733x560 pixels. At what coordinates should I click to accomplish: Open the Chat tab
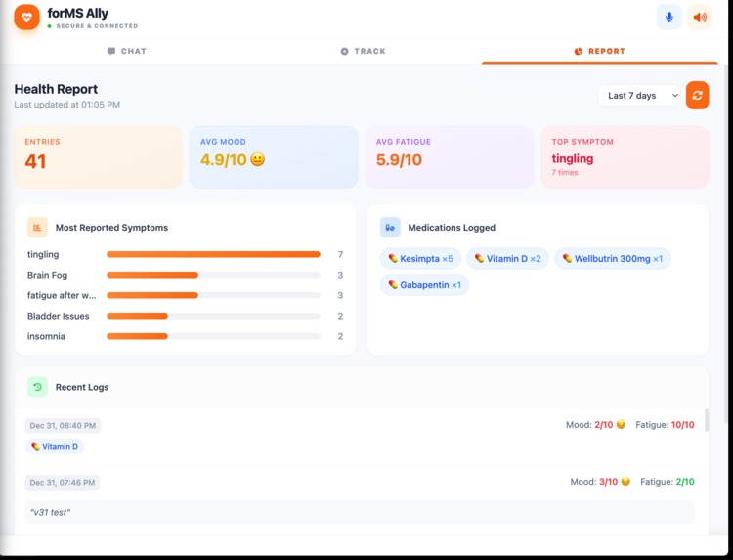[x=127, y=51]
